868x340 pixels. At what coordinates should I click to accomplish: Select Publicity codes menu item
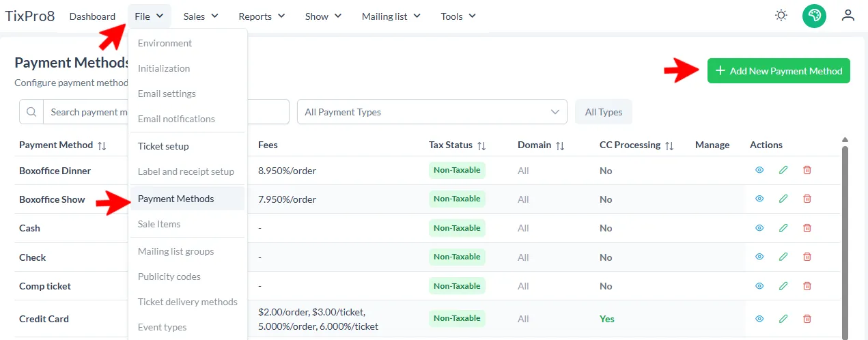[188, 277]
